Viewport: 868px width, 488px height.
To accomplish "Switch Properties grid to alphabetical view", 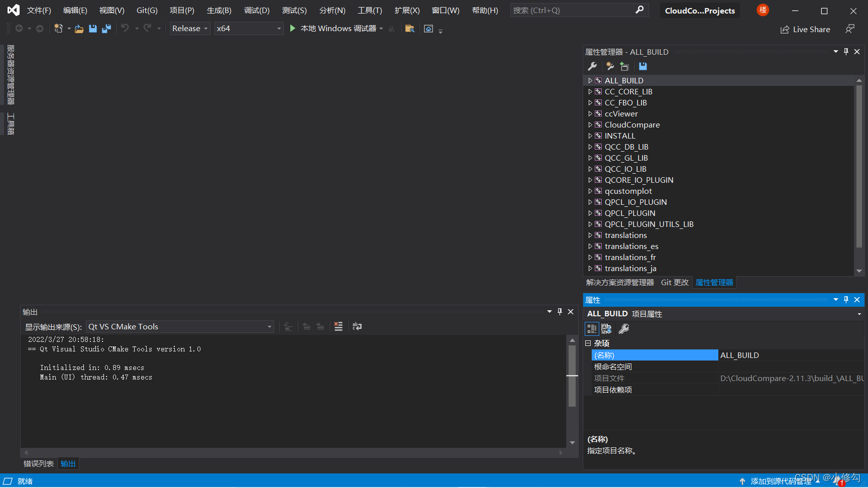I will click(x=606, y=329).
